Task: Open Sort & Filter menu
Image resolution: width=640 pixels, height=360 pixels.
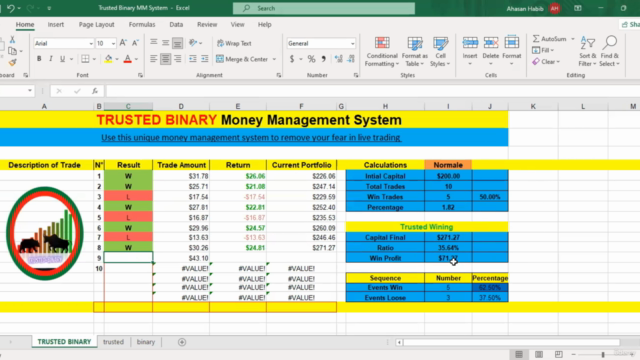Action: pos(587,51)
